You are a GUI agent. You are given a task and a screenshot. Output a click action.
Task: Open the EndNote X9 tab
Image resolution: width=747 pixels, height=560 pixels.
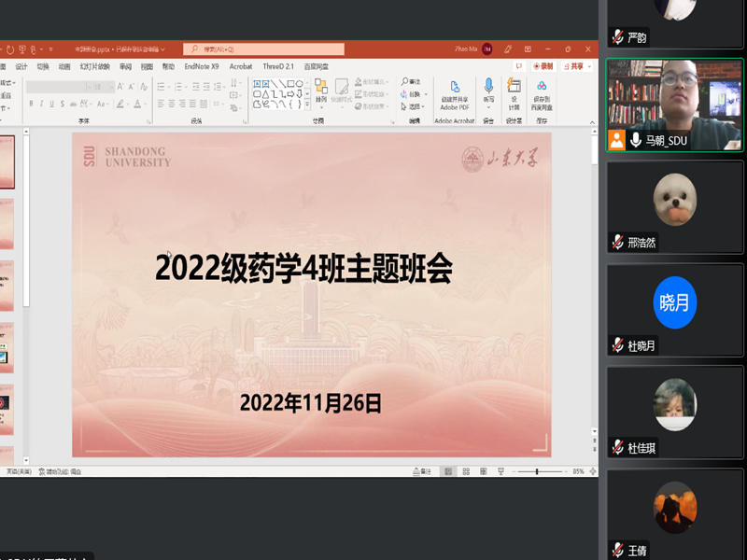201,67
